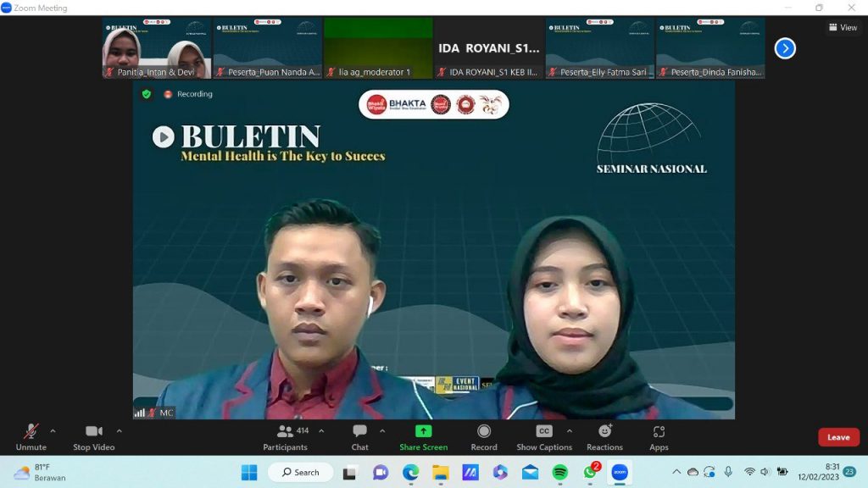Expand video options arrow beside Stop Video

(x=119, y=430)
